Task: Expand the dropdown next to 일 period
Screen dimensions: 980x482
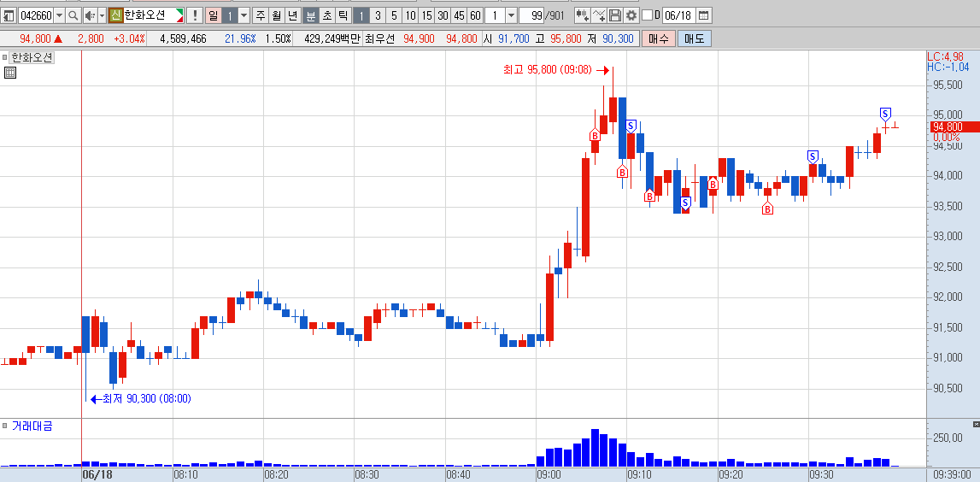Action: click(x=244, y=15)
